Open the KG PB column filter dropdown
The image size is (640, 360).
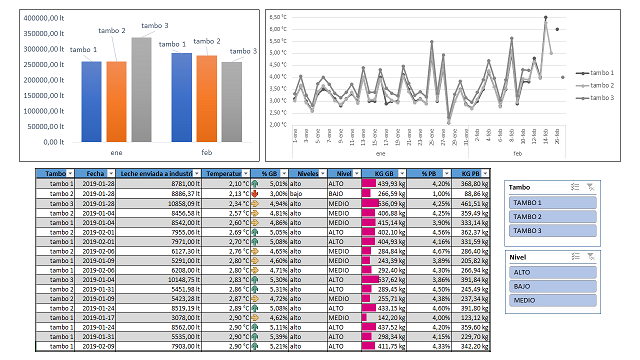click(485, 173)
